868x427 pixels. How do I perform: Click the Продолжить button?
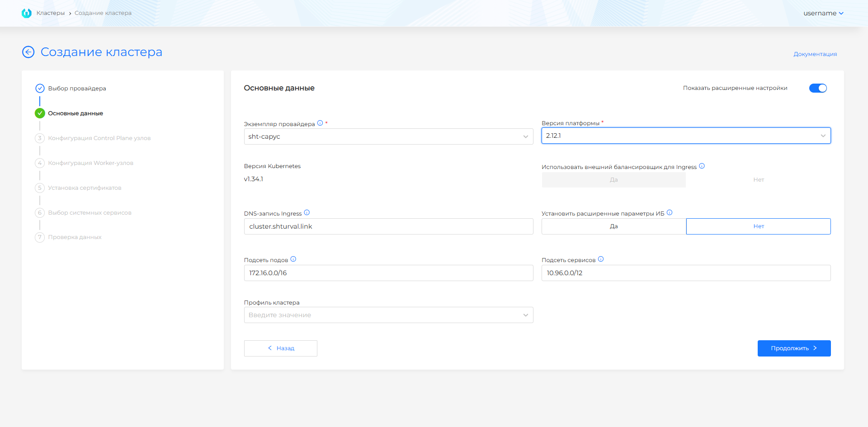tap(794, 348)
